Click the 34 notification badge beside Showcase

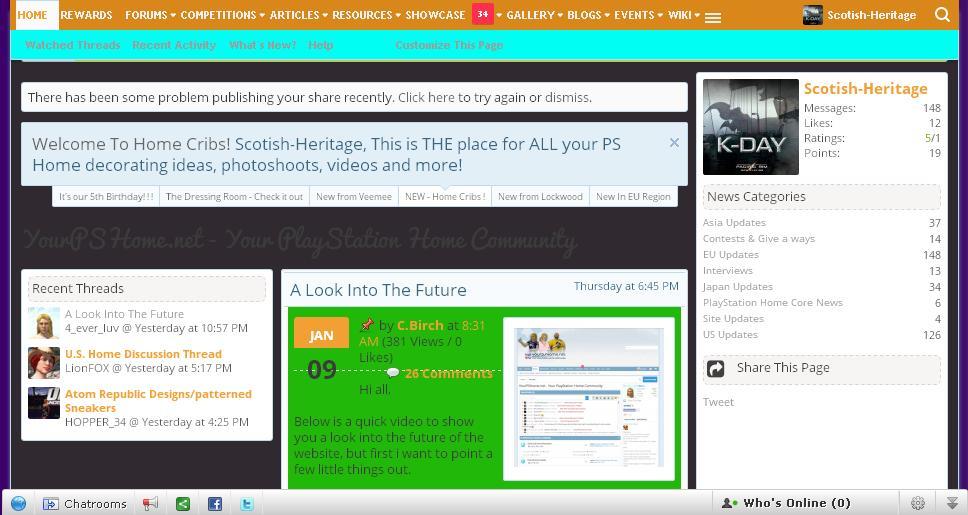click(x=483, y=14)
